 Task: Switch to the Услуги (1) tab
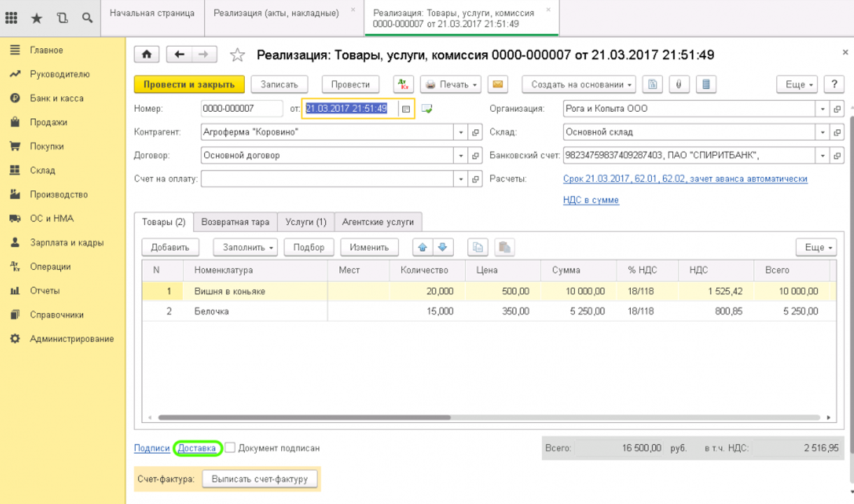pyautogui.click(x=306, y=222)
